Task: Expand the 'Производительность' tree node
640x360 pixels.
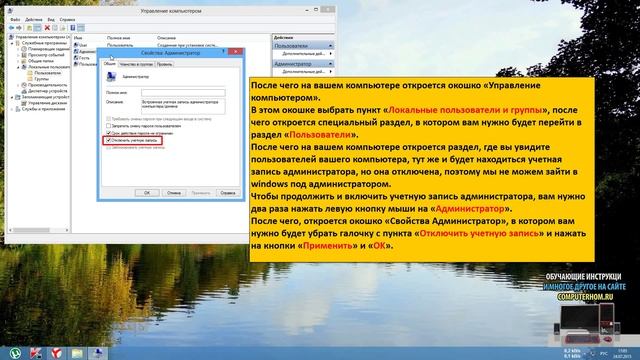Action: pos(18,85)
